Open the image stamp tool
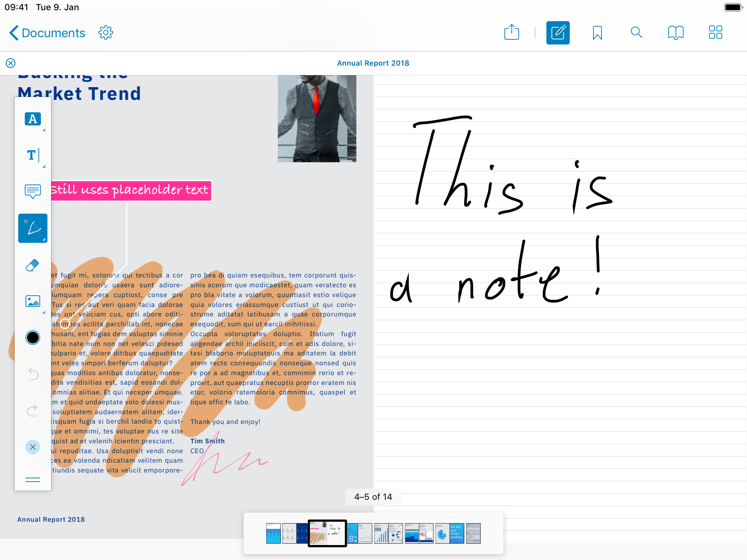747x560 pixels. point(32,301)
